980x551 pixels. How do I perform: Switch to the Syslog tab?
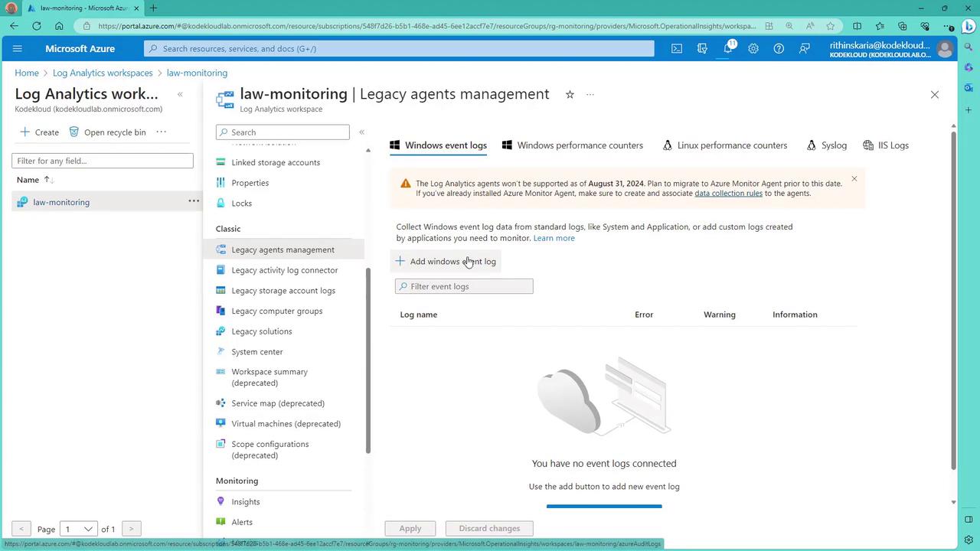point(827,145)
